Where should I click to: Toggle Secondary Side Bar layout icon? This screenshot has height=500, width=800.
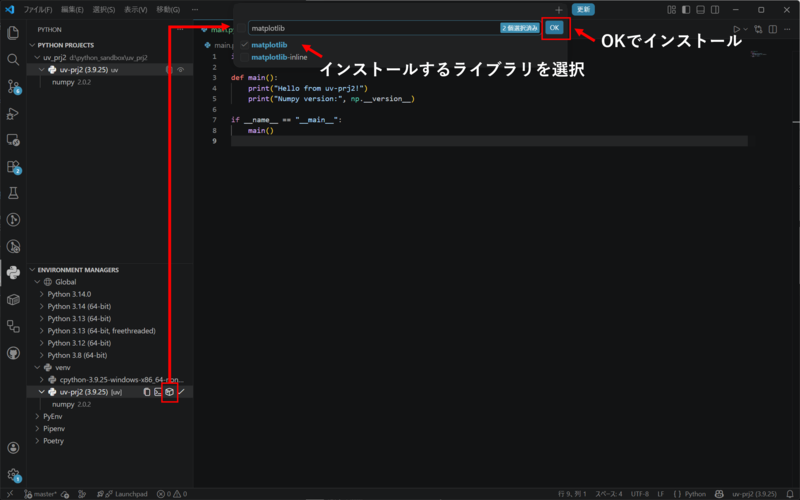click(x=715, y=10)
